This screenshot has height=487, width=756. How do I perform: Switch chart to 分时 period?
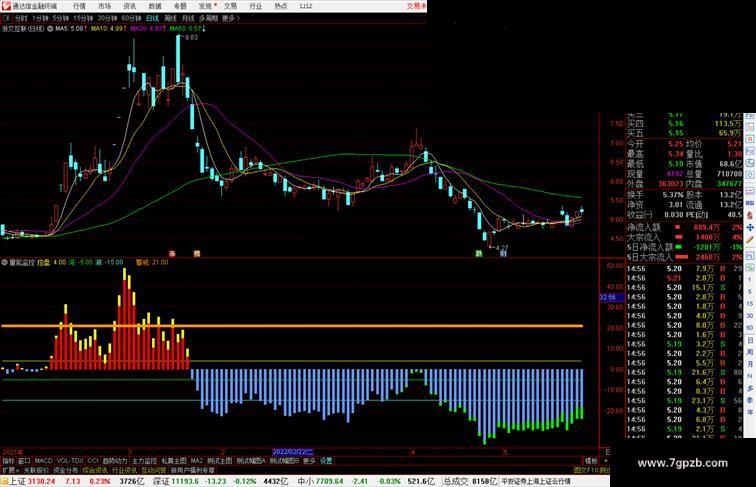pyautogui.click(x=21, y=18)
